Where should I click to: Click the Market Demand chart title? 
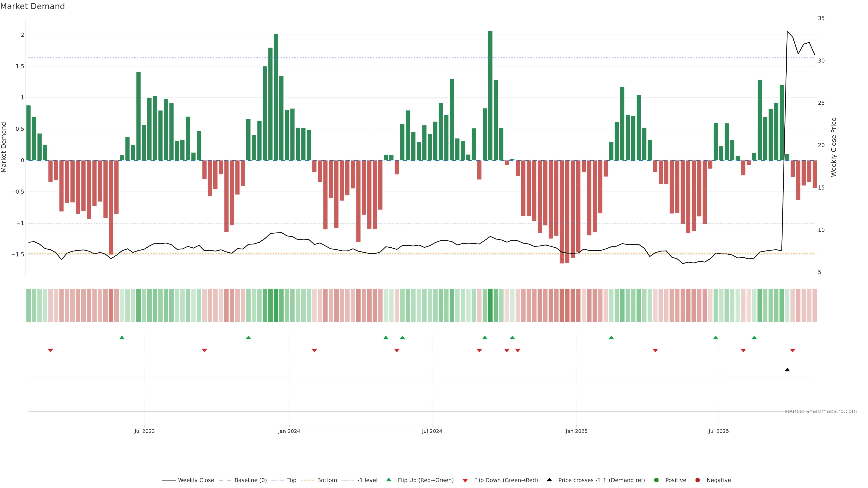(x=32, y=6)
